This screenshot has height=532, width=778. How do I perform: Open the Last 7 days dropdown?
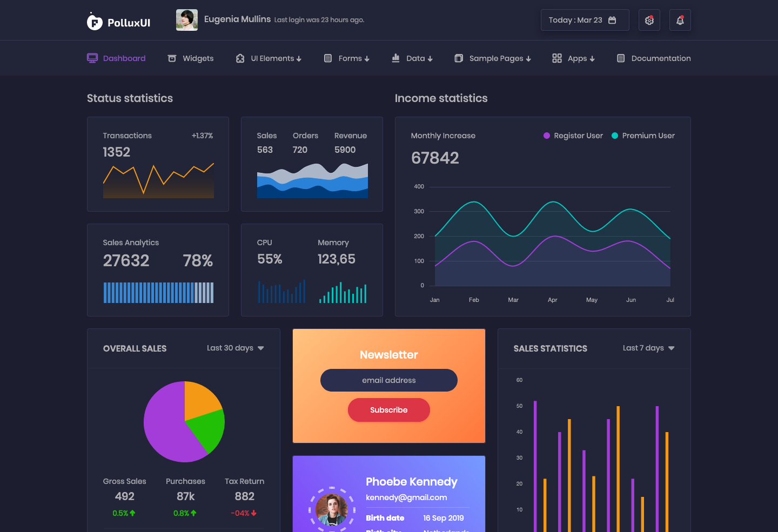point(649,348)
